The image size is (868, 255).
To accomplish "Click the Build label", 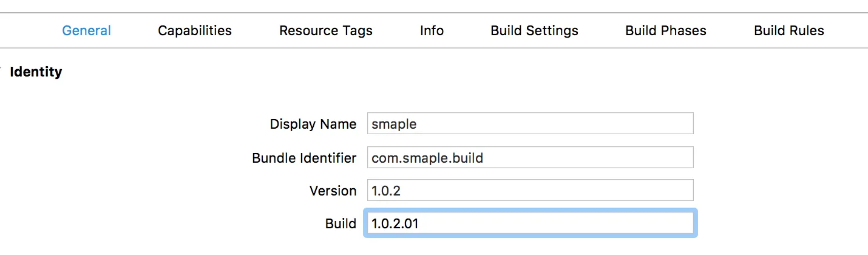I will 341,223.
